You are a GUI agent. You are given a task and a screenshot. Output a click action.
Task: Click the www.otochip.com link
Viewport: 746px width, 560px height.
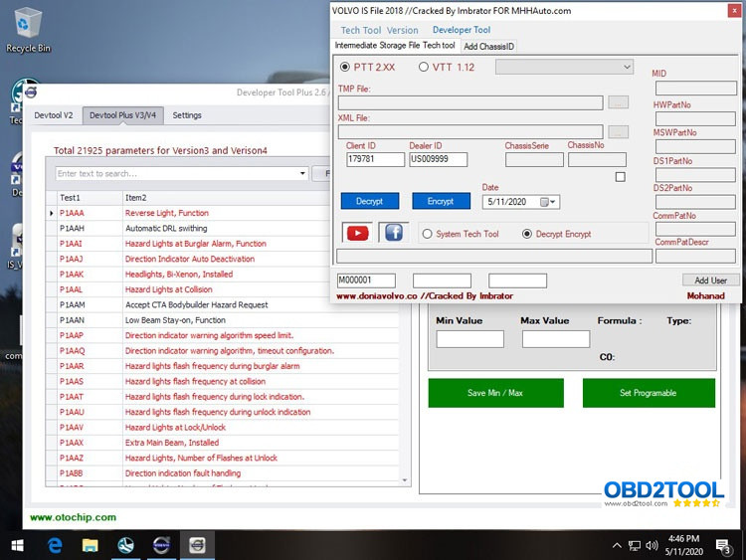pos(73,517)
